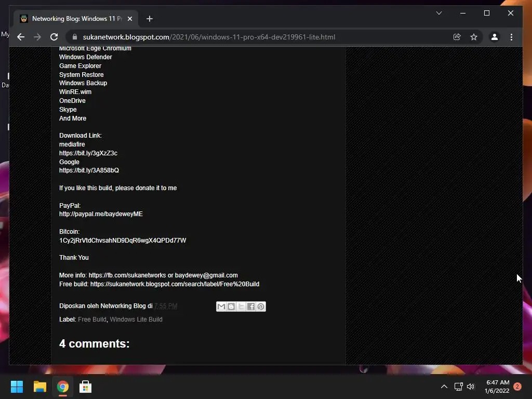Share post to Twitter

[x=241, y=307]
